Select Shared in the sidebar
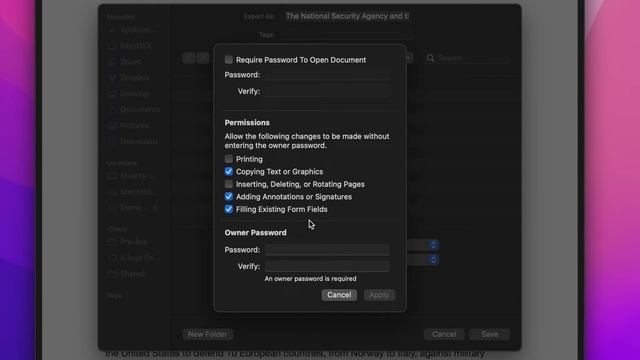The image size is (640, 360). [127, 274]
